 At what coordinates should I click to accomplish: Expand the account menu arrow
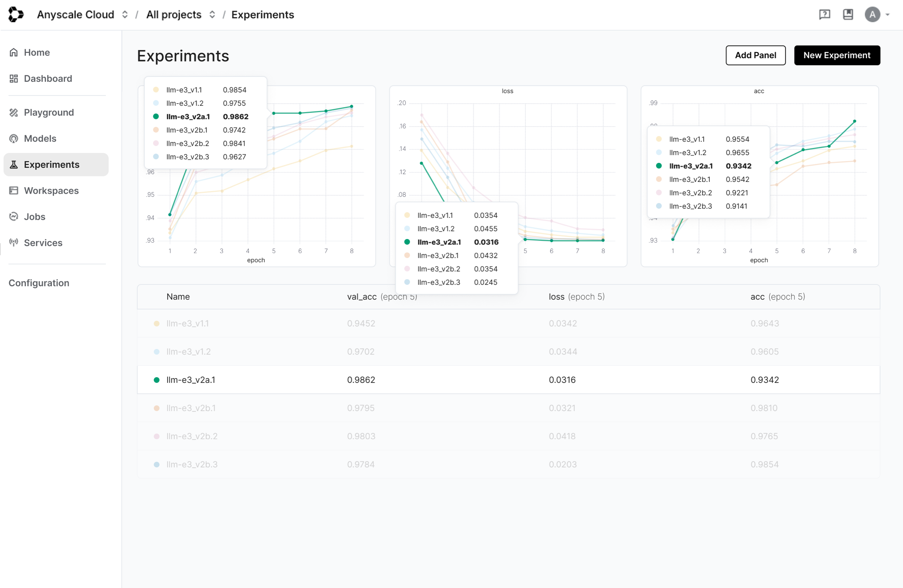tap(887, 15)
